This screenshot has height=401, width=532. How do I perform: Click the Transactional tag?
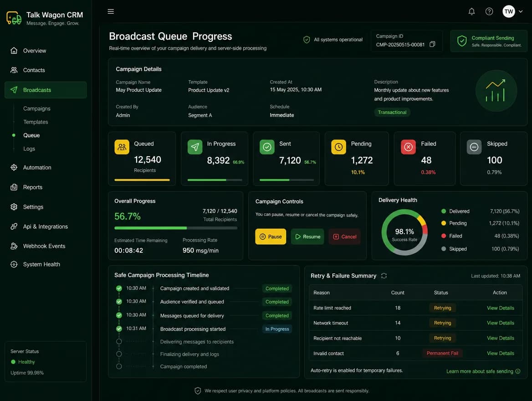point(392,113)
